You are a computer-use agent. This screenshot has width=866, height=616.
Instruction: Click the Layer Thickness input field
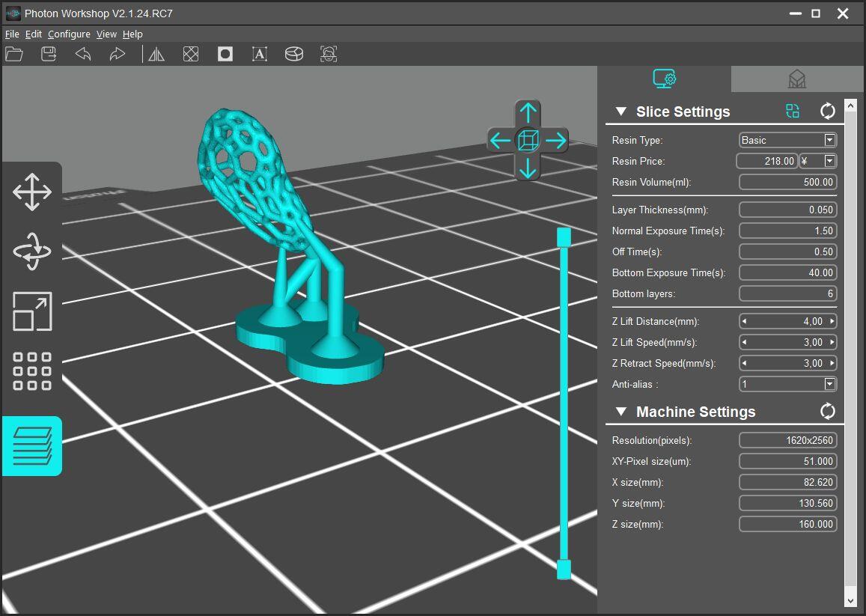point(787,210)
